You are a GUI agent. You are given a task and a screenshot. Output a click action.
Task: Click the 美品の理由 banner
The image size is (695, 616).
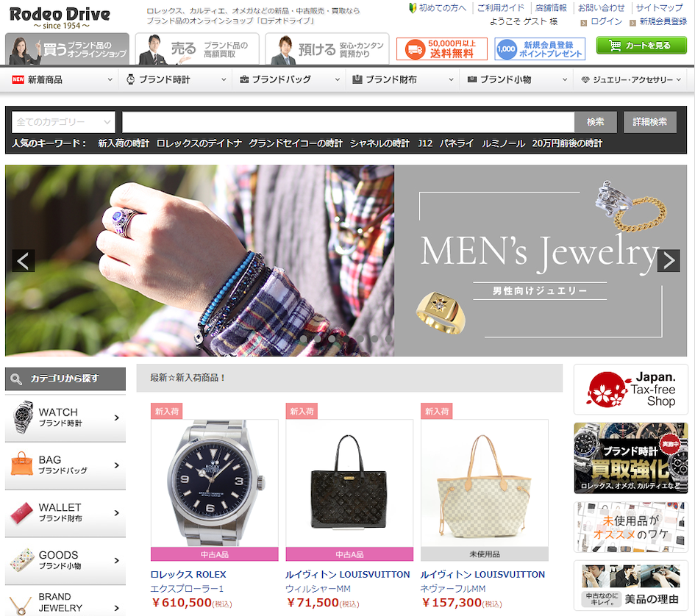(631, 586)
